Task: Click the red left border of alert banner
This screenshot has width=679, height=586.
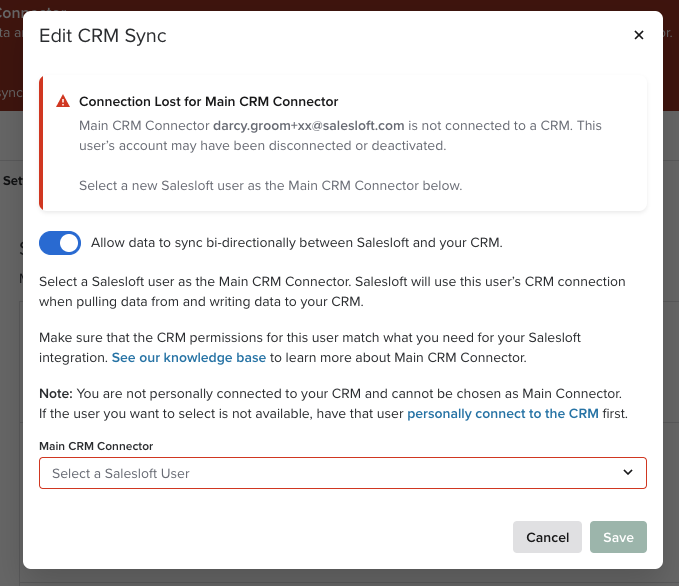Action: (x=41, y=144)
